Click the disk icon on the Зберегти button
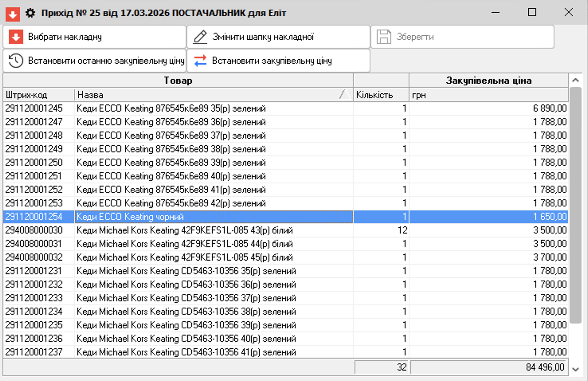Image resolution: width=588 pixels, height=381 pixels. tap(383, 37)
